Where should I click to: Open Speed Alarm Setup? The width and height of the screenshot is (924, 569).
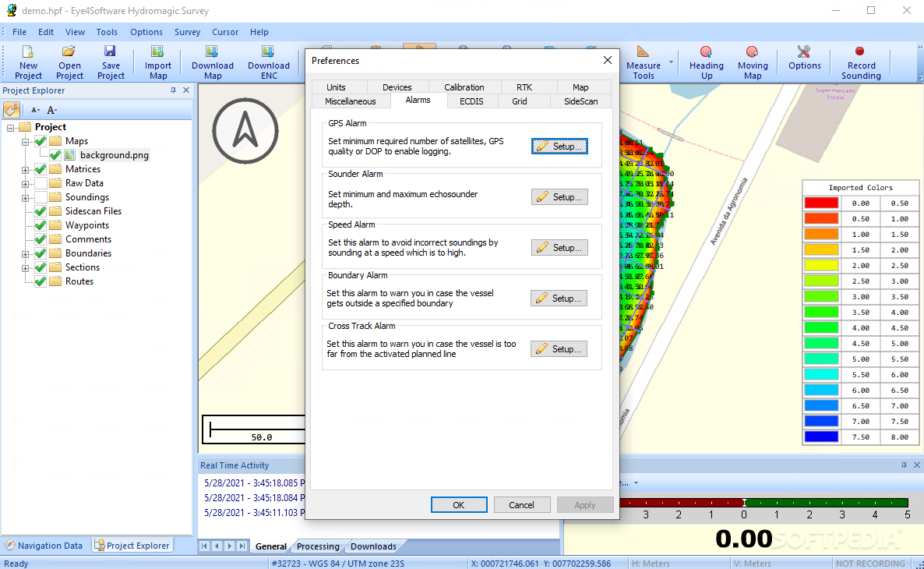pyautogui.click(x=559, y=248)
